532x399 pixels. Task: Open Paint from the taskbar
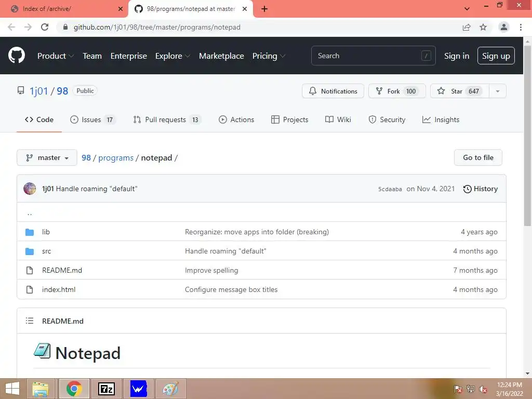click(x=170, y=389)
